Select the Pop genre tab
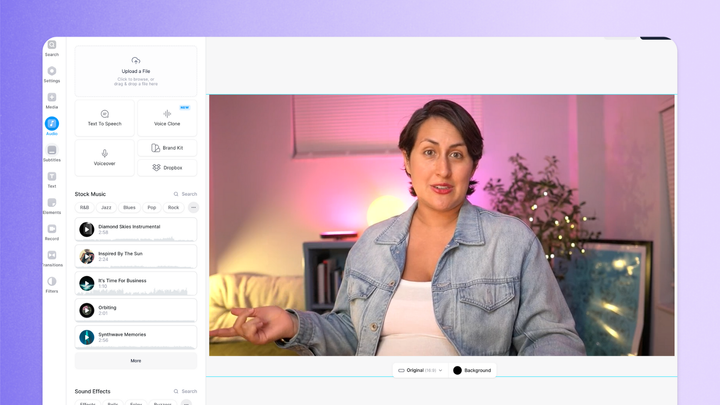This screenshot has width=720, height=405. tap(152, 207)
